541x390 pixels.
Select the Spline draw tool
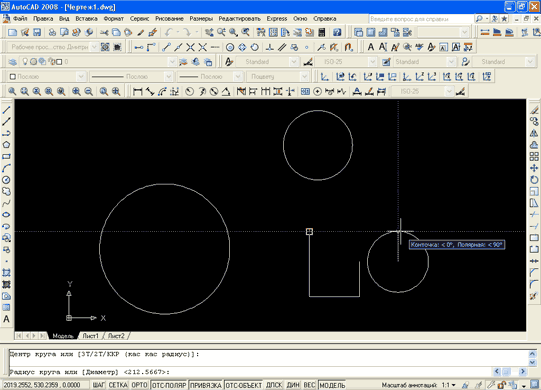point(6,203)
